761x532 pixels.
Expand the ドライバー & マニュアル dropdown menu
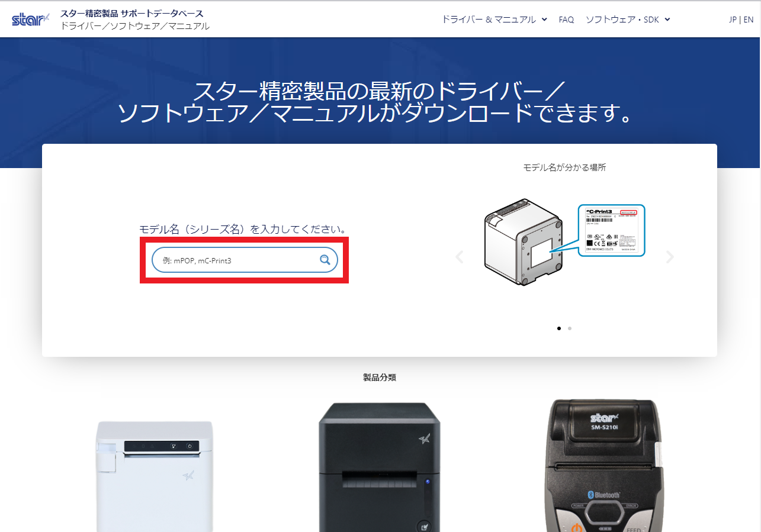(x=495, y=20)
